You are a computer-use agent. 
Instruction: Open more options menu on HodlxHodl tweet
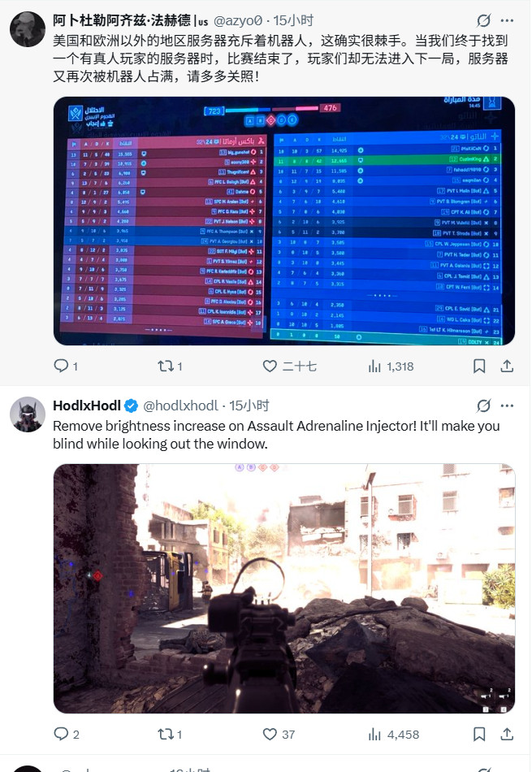[507, 406]
